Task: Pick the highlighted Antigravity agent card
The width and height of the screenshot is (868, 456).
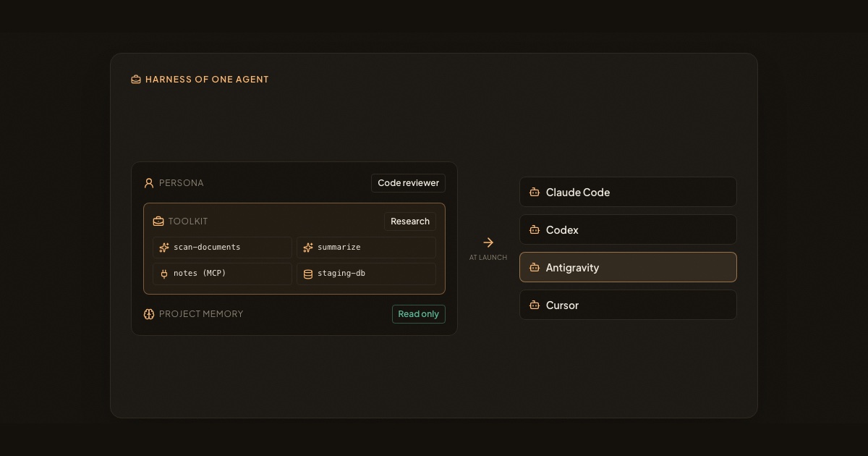Action: 628,268
